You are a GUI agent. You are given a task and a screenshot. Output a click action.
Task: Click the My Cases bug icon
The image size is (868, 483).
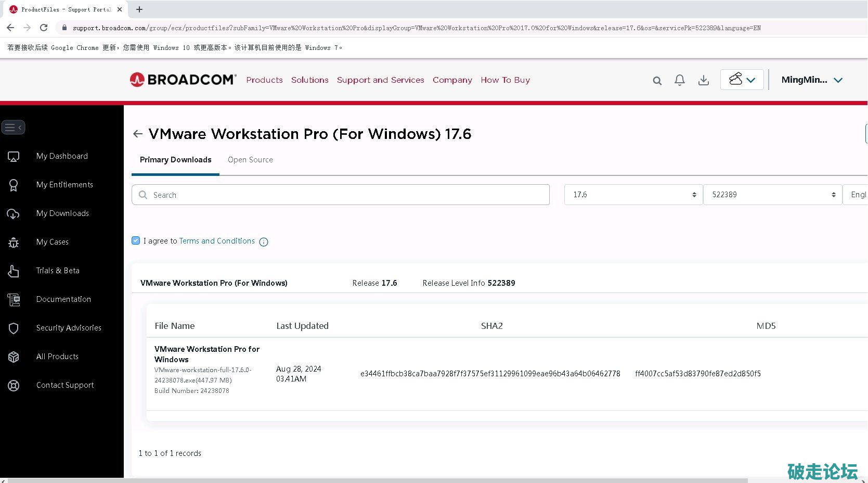[x=14, y=242]
